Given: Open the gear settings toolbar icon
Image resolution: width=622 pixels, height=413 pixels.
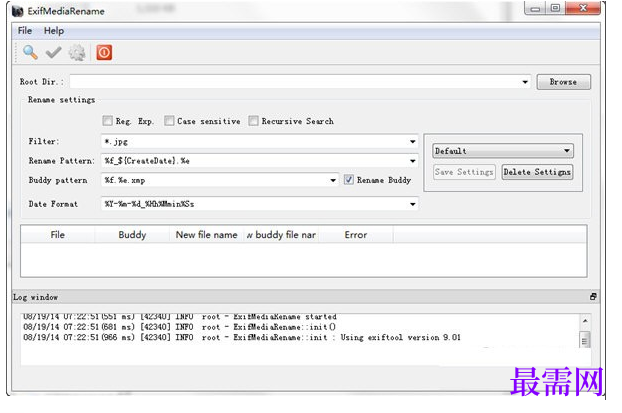Looking at the screenshot, I should click(x=77, y=52).
